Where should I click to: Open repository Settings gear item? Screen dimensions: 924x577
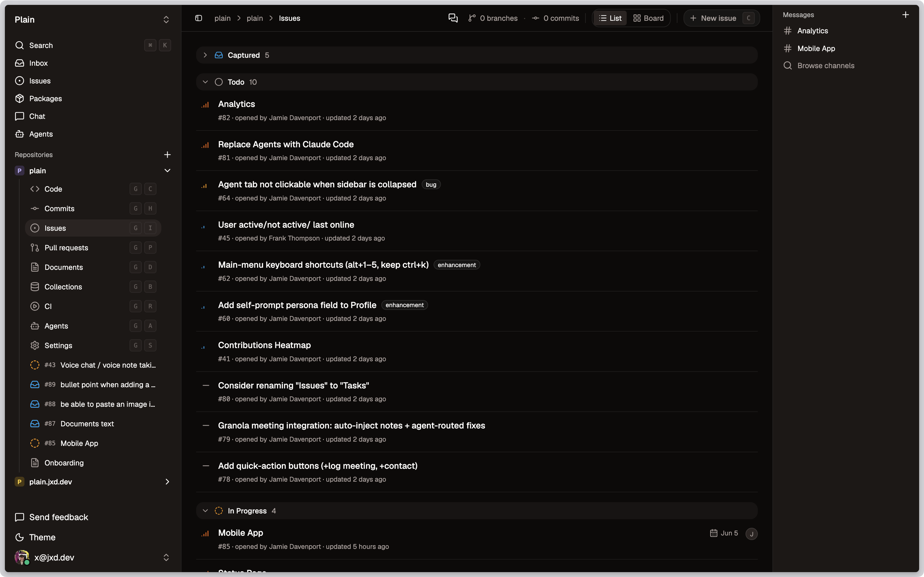(93, 345)
